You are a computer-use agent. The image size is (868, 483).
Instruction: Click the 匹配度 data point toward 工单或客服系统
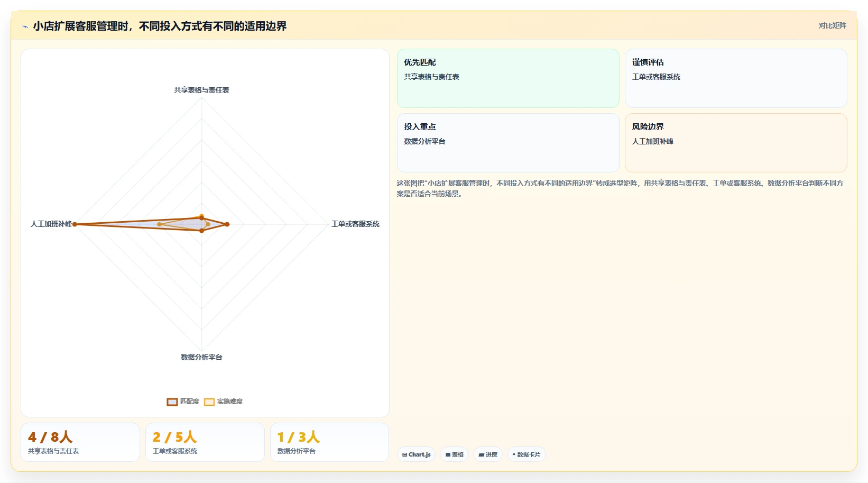(x=227, y=224)
